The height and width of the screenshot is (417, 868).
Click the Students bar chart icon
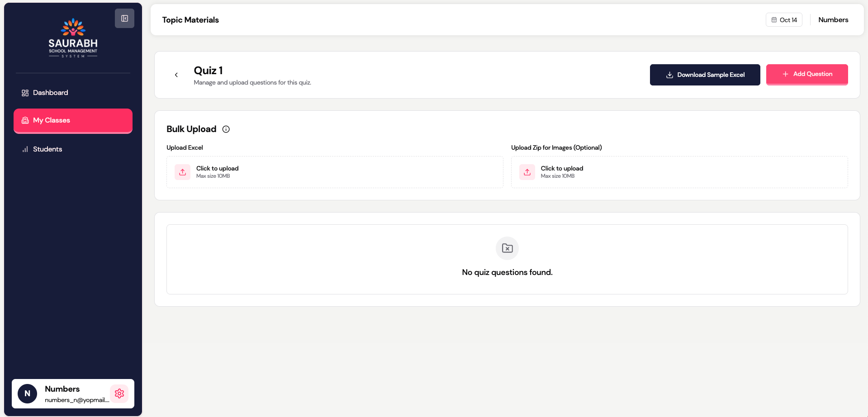25,149
